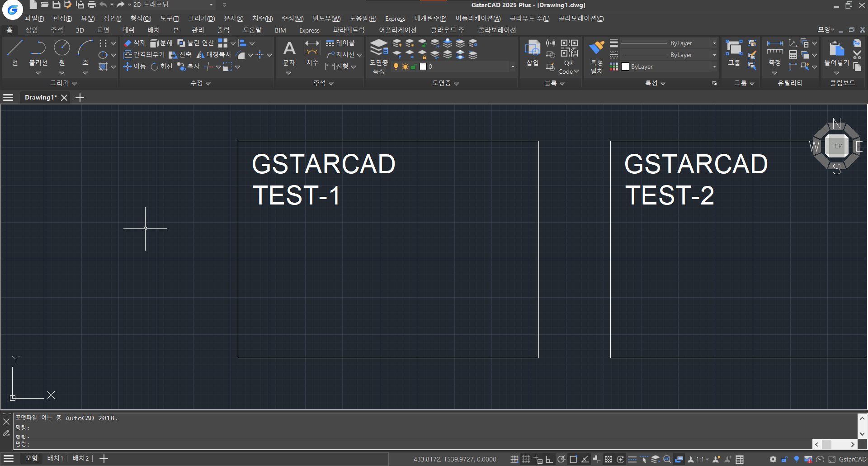Image resolution: width=868 pixels, height=466 pixels.
Task: Toggle polar tracking in status bar
Action: point(561,459)
